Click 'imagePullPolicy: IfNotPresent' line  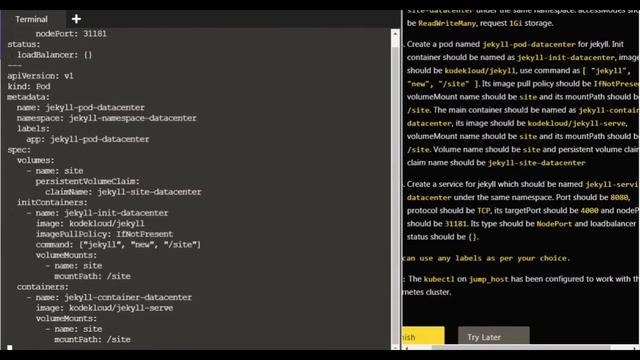pos(104,234)
